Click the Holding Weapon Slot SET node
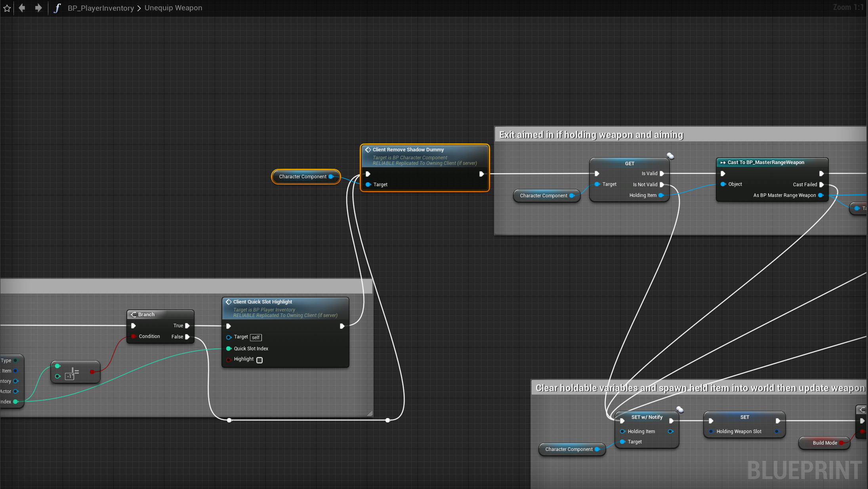 pyautogui.click(x=744, y=417)
